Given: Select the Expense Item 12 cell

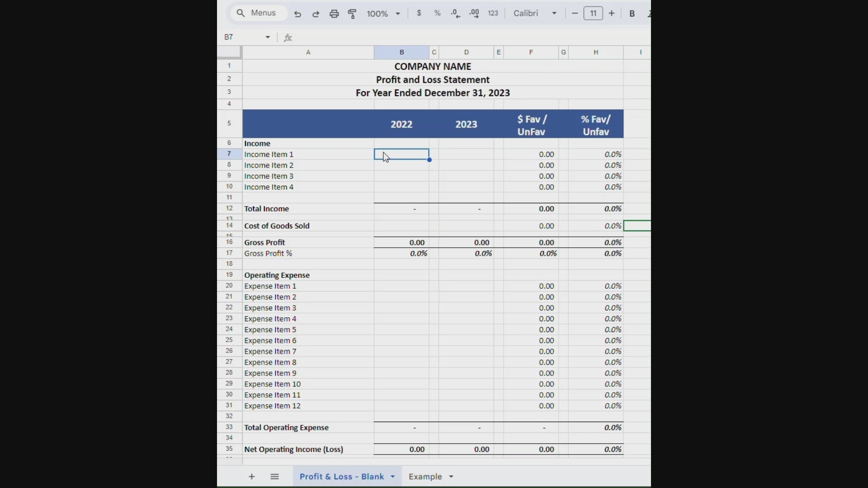Looking at the screenshot, I should click(x=308, y=405).
